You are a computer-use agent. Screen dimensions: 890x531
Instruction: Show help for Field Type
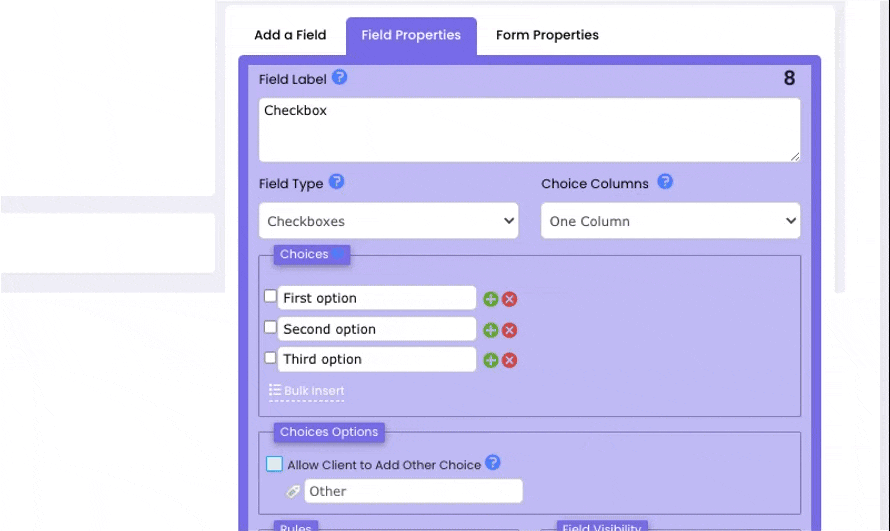click(337, 182)
